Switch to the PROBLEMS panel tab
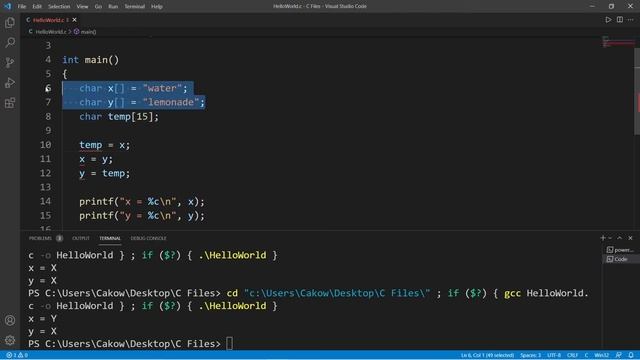640x360 pixels. tap(40, 238)
